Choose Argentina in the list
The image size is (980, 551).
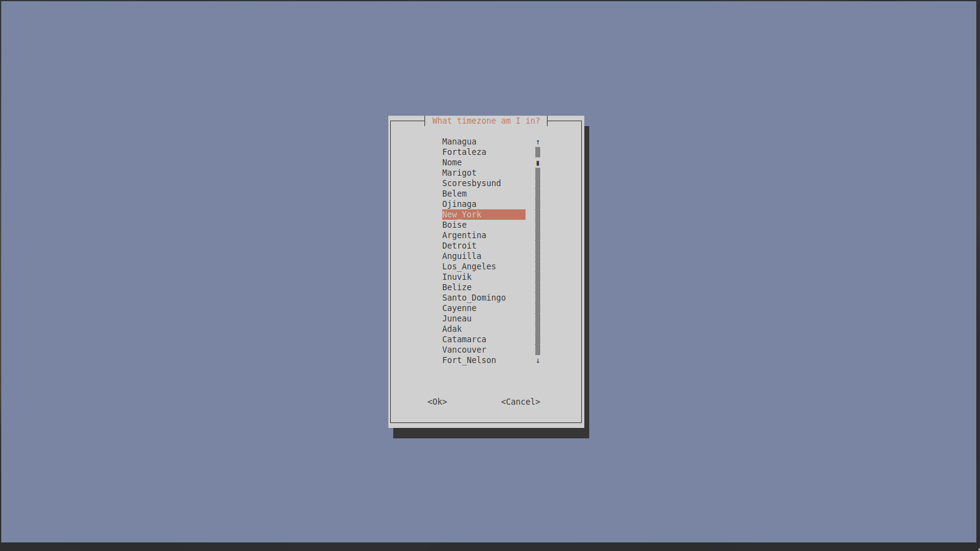pos(464,235)
